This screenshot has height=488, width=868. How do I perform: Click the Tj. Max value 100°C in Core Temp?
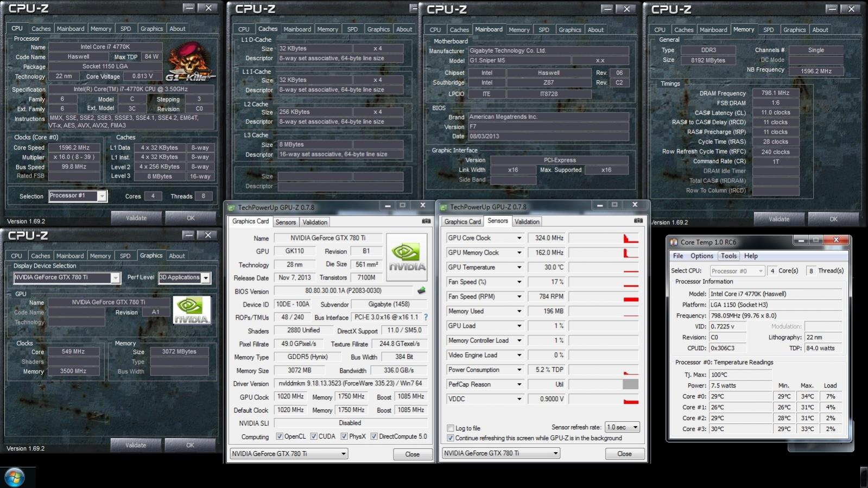(x=740, y=375)
